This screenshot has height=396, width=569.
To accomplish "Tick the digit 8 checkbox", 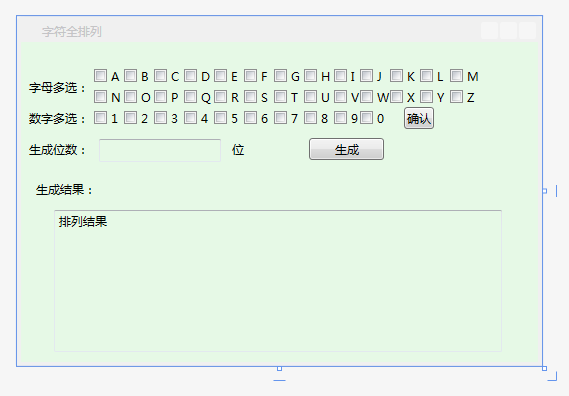I will pyautogui.click(x=310, y=118).
